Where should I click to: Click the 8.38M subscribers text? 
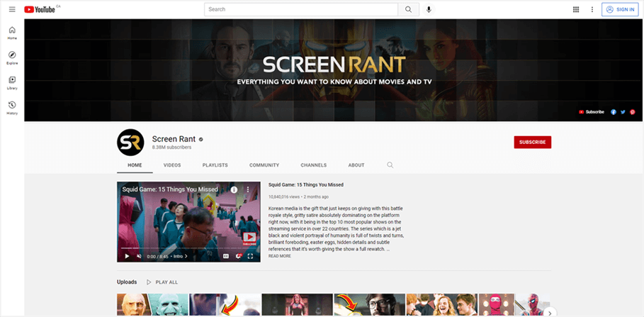point(171,148)
